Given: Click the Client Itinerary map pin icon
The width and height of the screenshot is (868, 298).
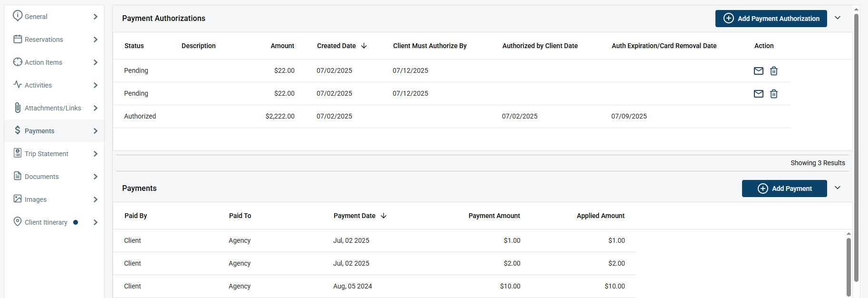Looking at the screenshot, I should [18, 221].
